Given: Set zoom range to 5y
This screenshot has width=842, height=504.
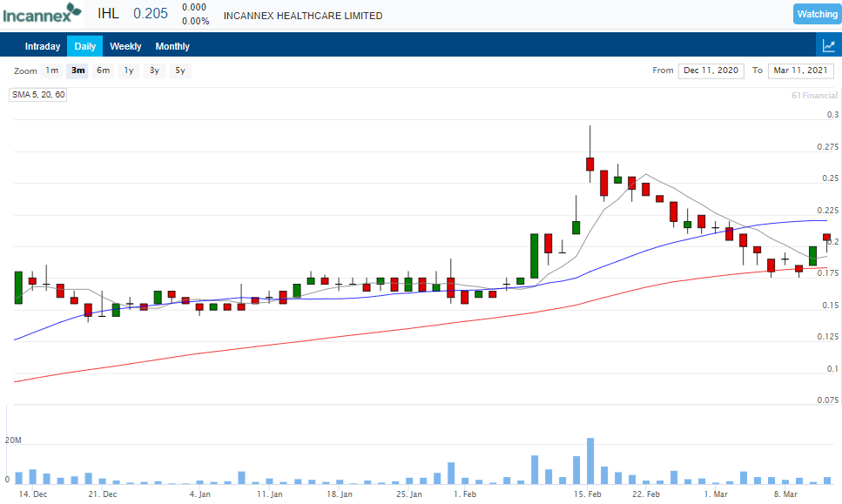Looking at the screenshot, I should (180, 71).
